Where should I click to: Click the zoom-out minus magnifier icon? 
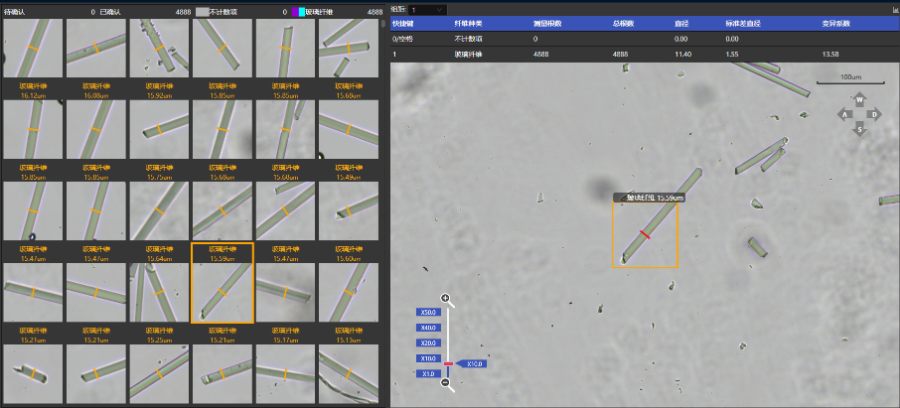[445, 383]
